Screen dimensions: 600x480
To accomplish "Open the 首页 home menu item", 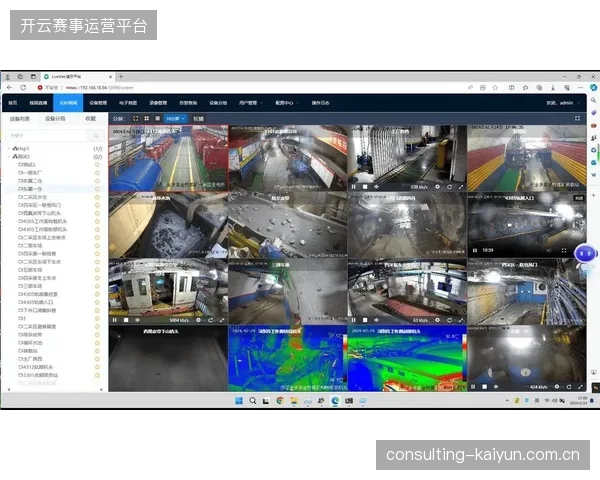I will pyautogui.click(x=13, y=103).
